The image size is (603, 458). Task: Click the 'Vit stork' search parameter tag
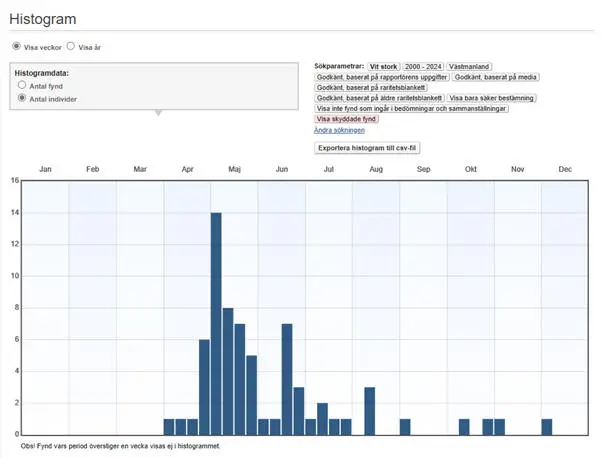pos(383,66)
